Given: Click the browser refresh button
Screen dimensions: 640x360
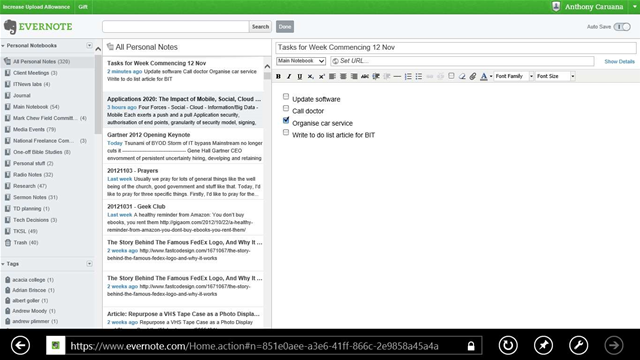Looking at the screenshot, I should tap(508, 345).
